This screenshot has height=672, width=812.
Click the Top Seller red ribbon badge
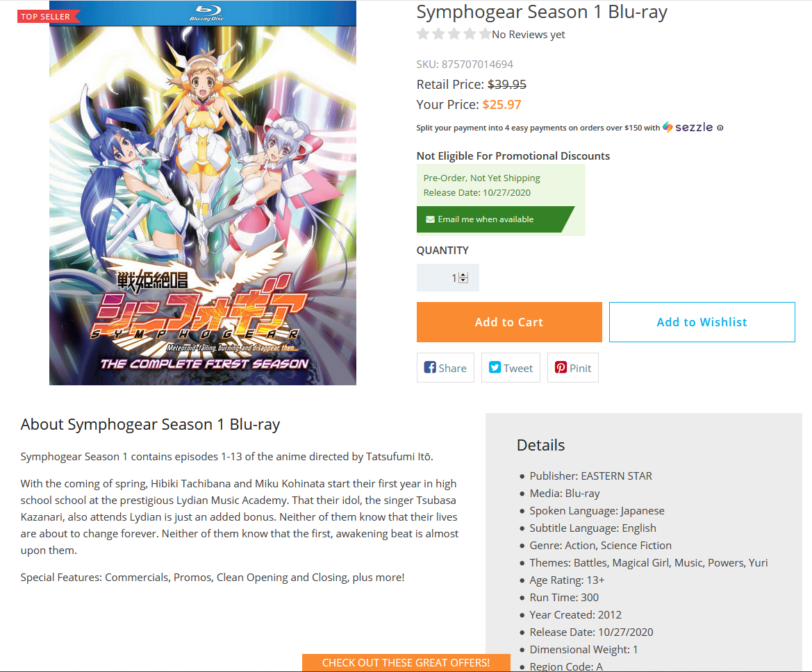pyautogui.click(x=48, y=17)
